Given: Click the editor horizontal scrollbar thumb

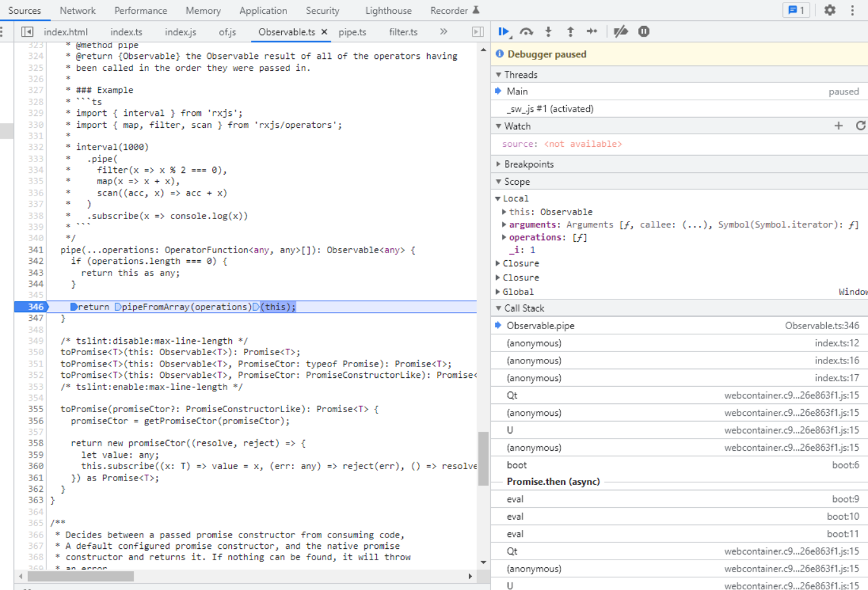Looking at the screenshot, I should click(x=80, y=576).
